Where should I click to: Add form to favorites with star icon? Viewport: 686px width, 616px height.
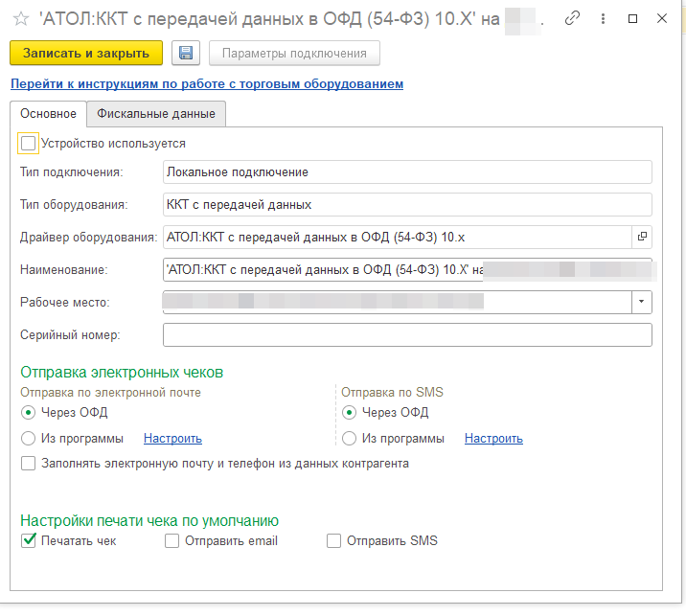click(x=20, y=19)
